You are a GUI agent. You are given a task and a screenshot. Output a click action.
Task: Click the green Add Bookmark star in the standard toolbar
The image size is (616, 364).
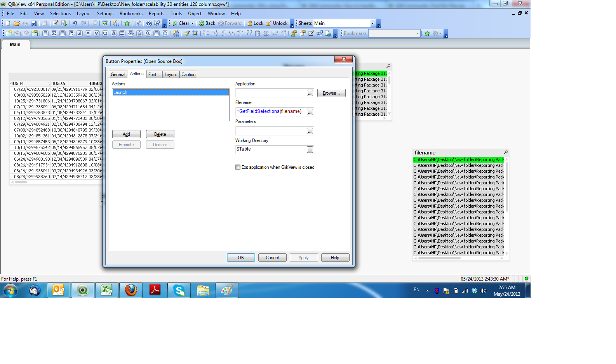click(127, 23)
